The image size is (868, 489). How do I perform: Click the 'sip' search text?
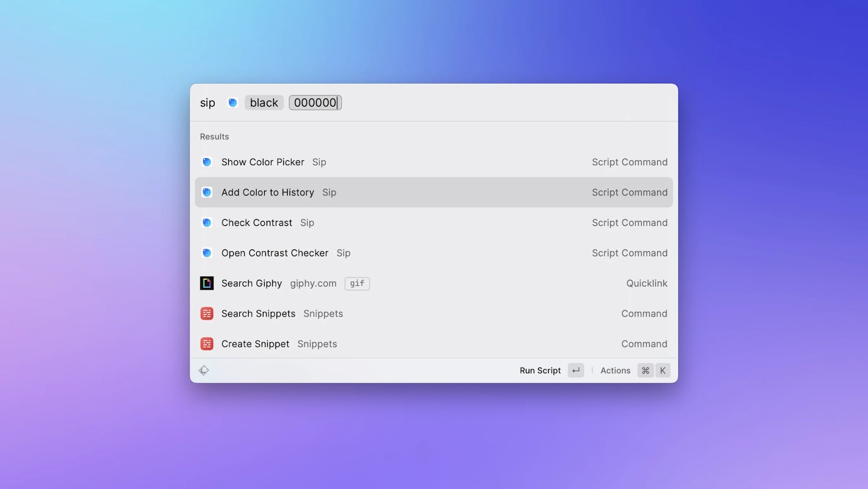208,103
